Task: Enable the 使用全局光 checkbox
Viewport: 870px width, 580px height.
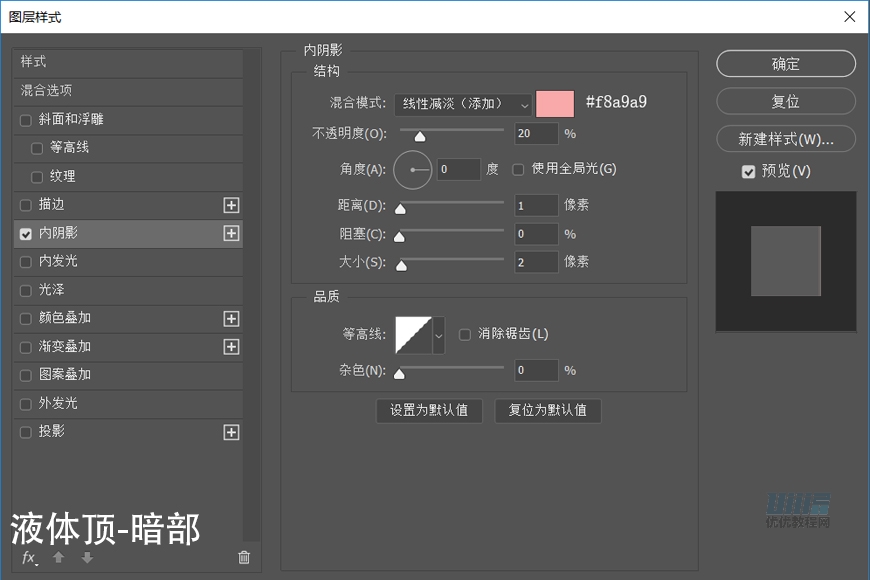Action: coord(517,170)
